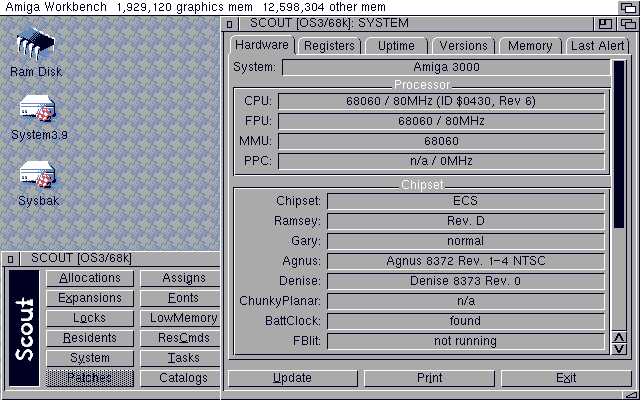Click the scroll down arrow in hardware panel
640x400 pixels.
pos(619,349)
